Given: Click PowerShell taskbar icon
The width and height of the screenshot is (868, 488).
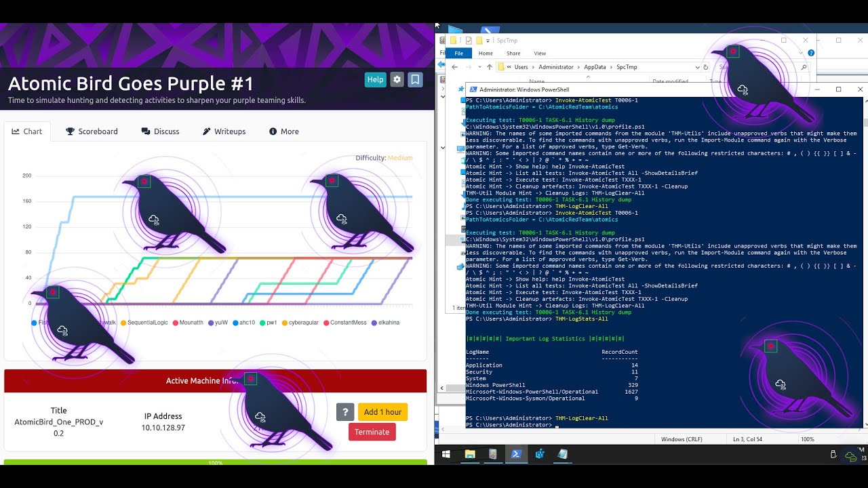Looking at the screenshot, I should (x=516, y=454).
